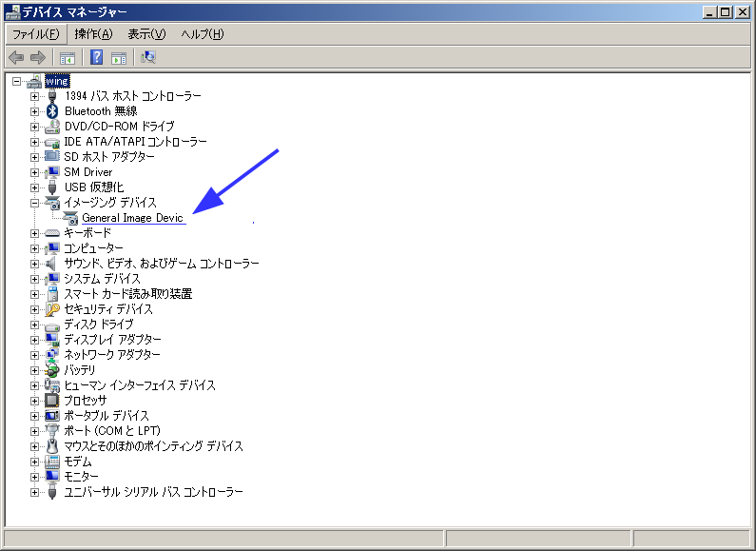756x551 pixels.
Task: Collapse the wing root computer node
Action: click(16, 81)
